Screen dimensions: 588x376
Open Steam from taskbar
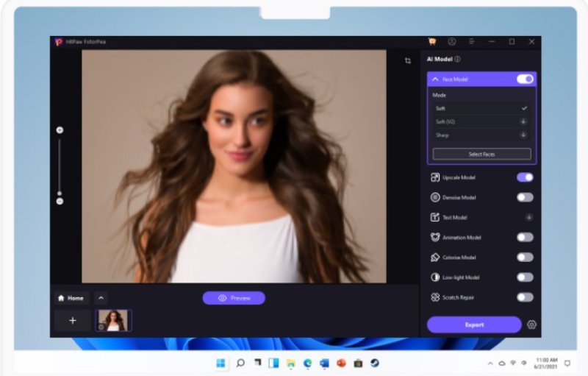[375, 363]
